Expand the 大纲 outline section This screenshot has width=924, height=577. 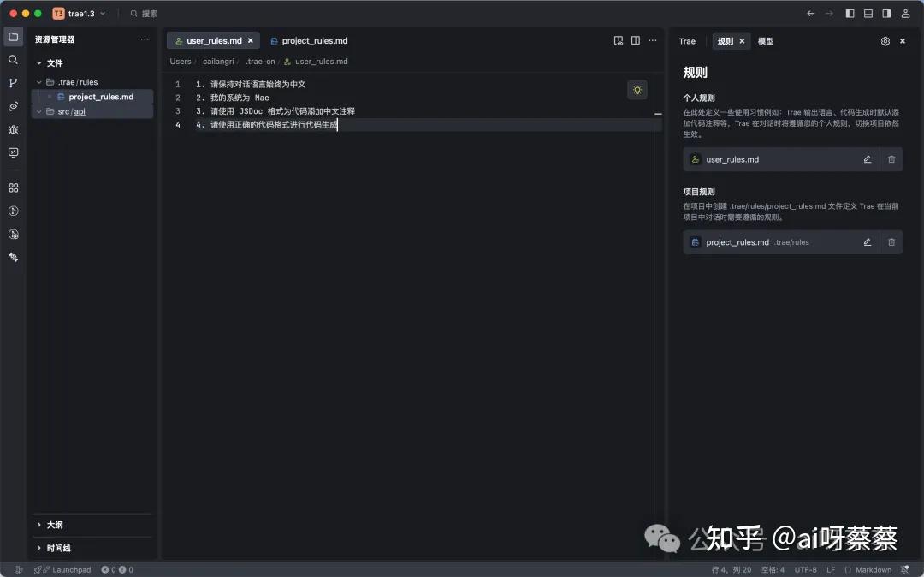coord(55,525)
